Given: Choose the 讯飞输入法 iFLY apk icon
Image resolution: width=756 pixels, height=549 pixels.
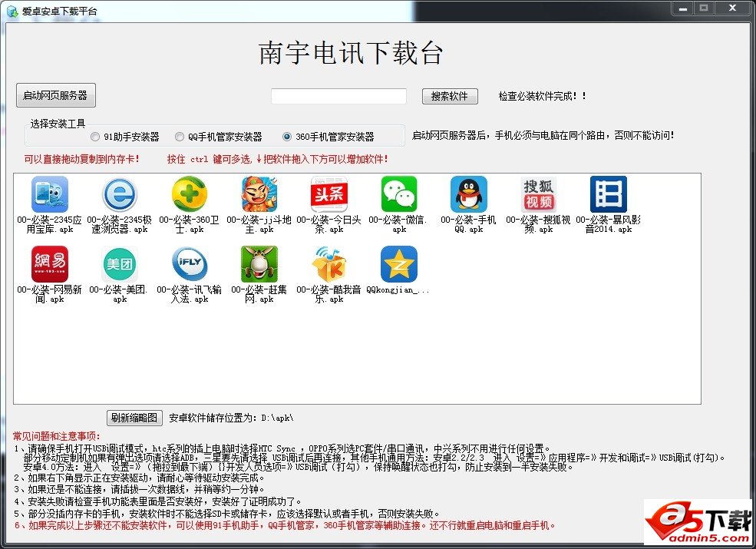Looking at the screenshot, I should (189, 264).
